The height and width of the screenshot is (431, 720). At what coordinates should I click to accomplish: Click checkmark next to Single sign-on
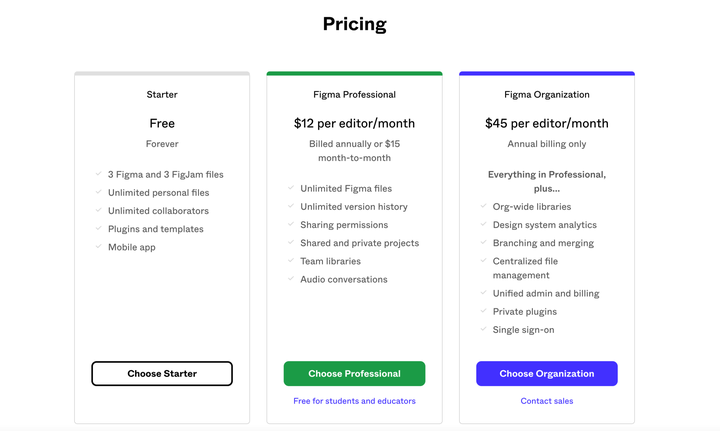click(x=483, y=330)
